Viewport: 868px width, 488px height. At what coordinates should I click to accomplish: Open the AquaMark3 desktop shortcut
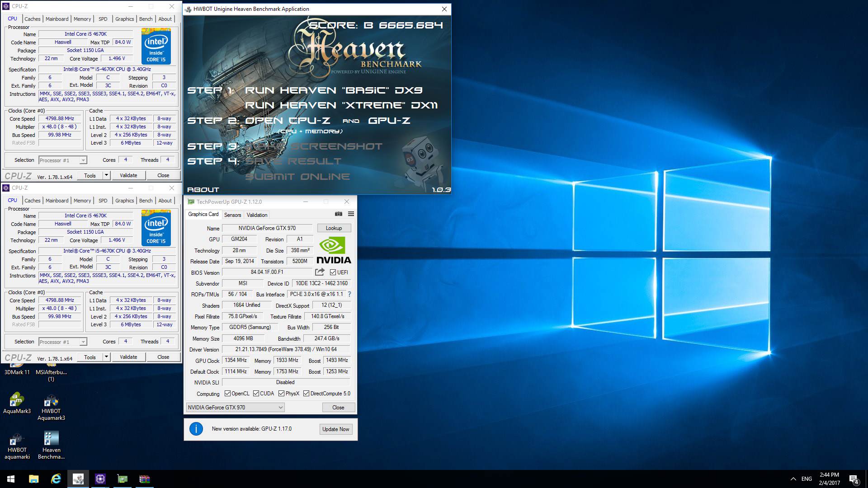click(17, 403)
